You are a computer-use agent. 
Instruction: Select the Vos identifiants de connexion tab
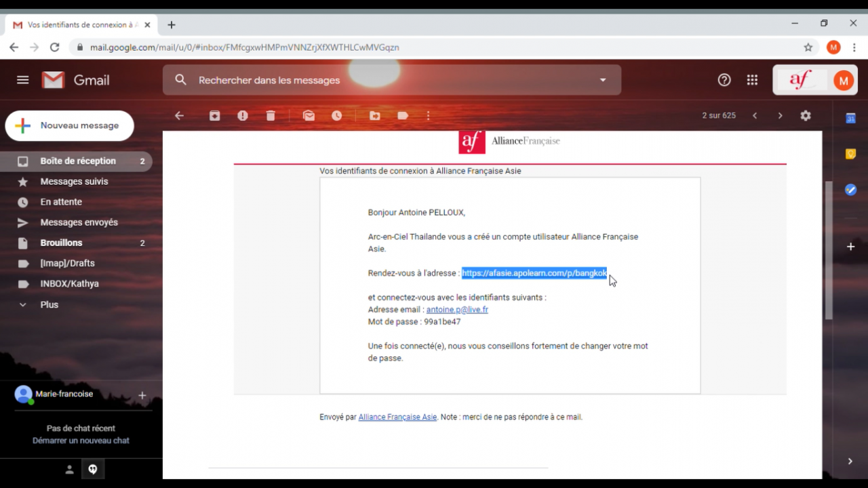pos(82,25)
